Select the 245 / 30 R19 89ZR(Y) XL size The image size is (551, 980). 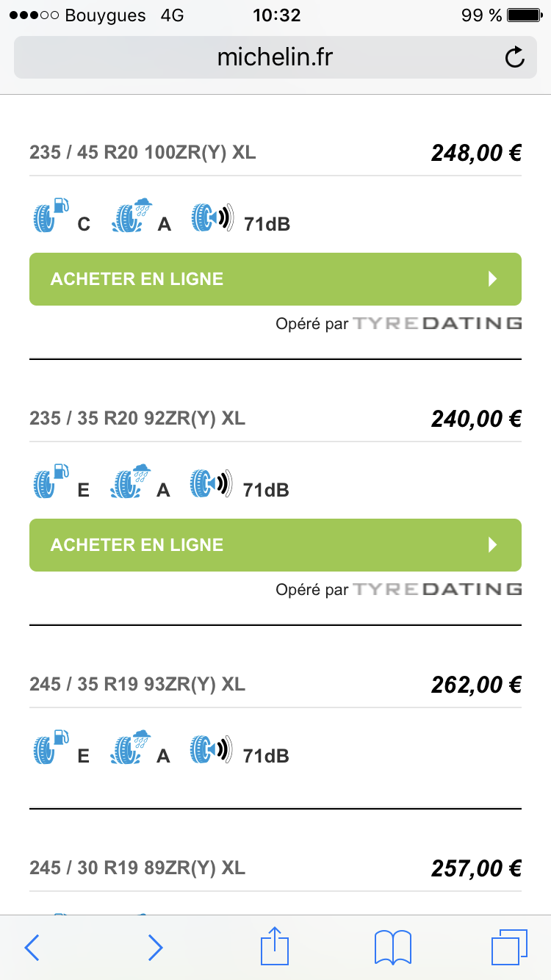(137, 868)
